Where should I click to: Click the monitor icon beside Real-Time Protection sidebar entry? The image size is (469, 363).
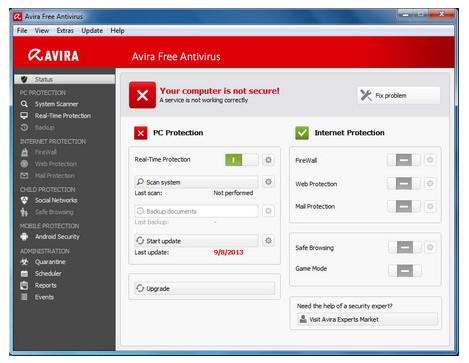click(x=24, y=116)
